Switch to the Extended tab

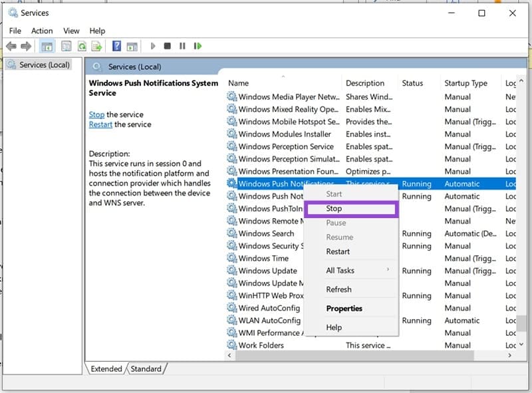click(106, 368)
